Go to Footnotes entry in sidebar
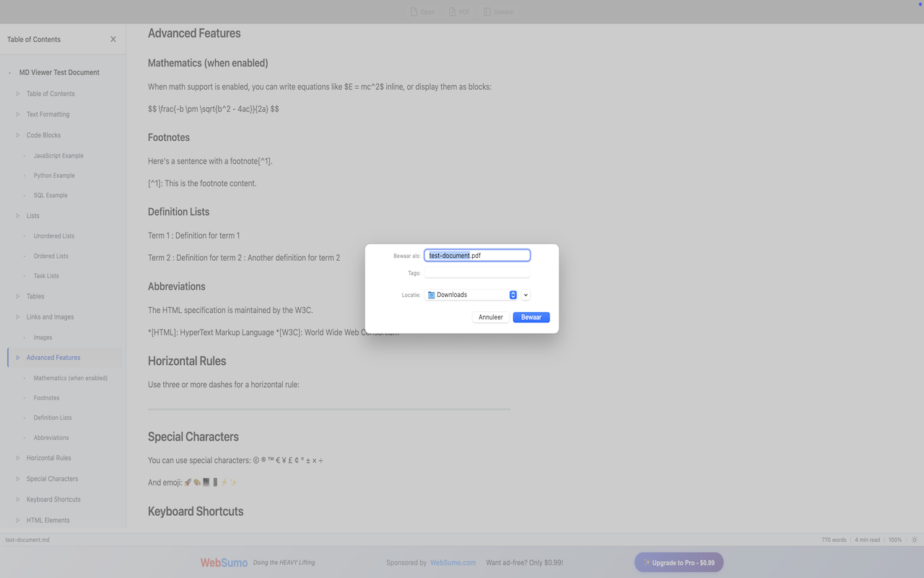The width and height of the screenshot is (924, 578). (x=47, y=397)
